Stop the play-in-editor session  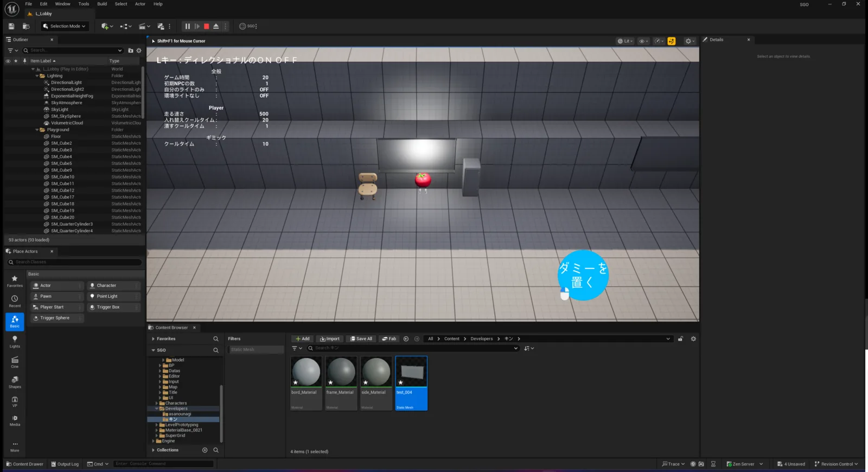coord(207,26)
